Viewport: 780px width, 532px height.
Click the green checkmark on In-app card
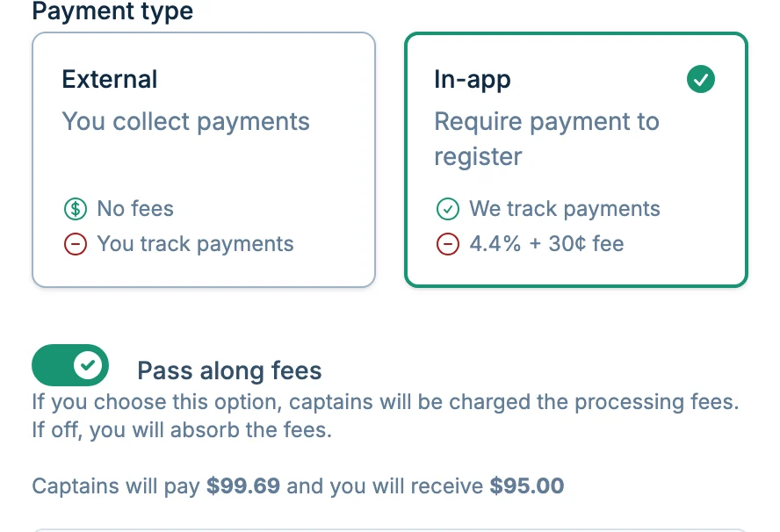(700, 79)
